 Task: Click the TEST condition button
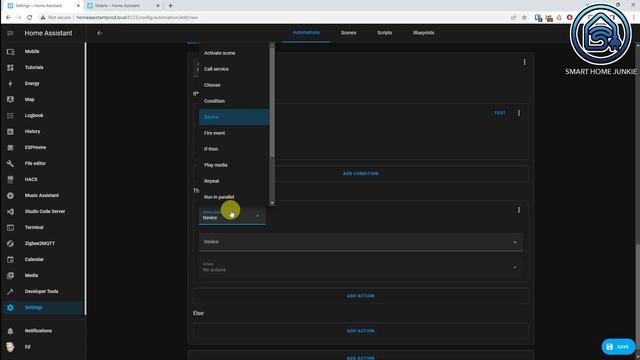tap(500, 113)
